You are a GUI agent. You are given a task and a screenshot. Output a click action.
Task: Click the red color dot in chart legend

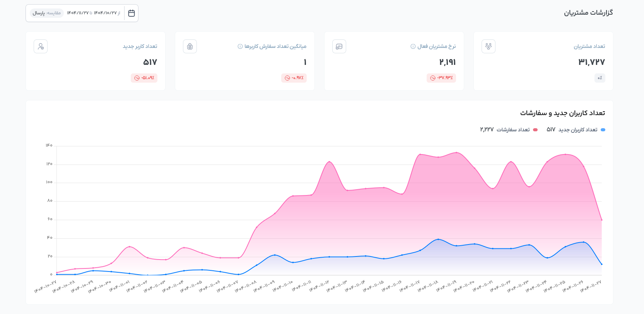coord(535,130)
